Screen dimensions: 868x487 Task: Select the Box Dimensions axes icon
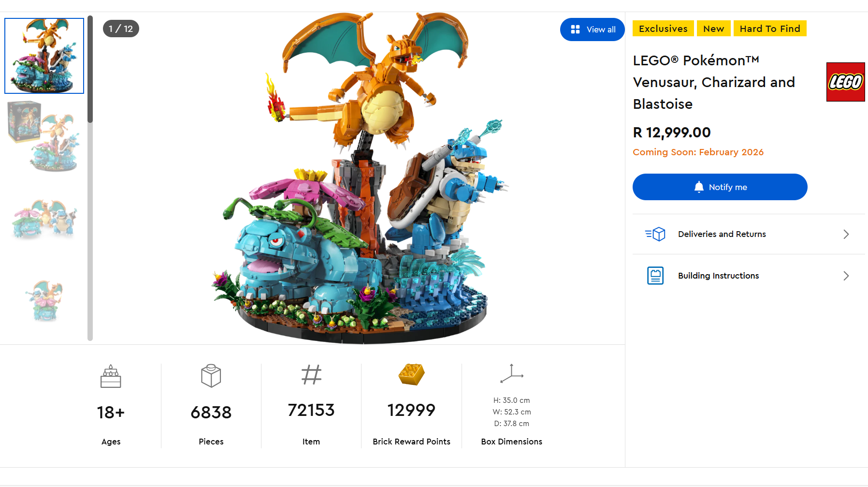tap(512, 374)
